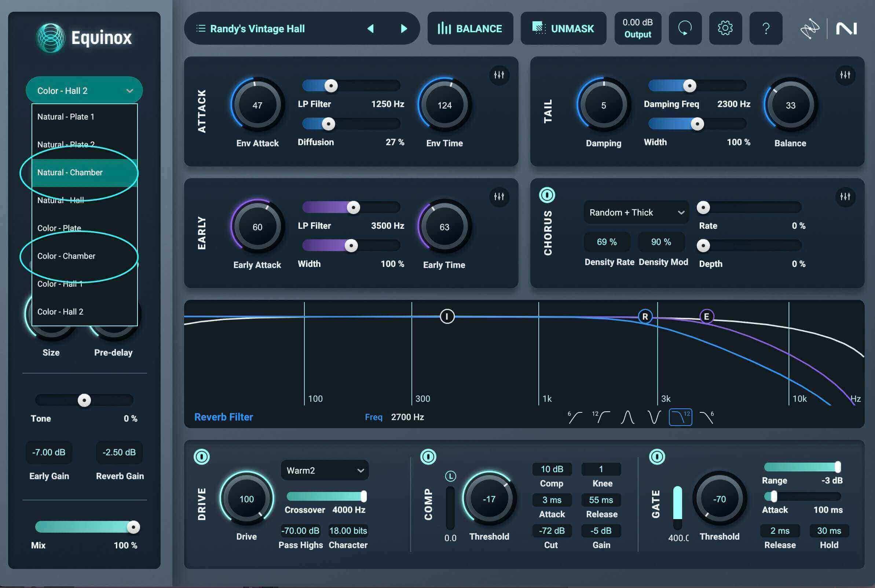This screenshot has height=588, width=875.
Task: Click the Pass Highs -70.00 dB field
Action: tap(300, 530)
